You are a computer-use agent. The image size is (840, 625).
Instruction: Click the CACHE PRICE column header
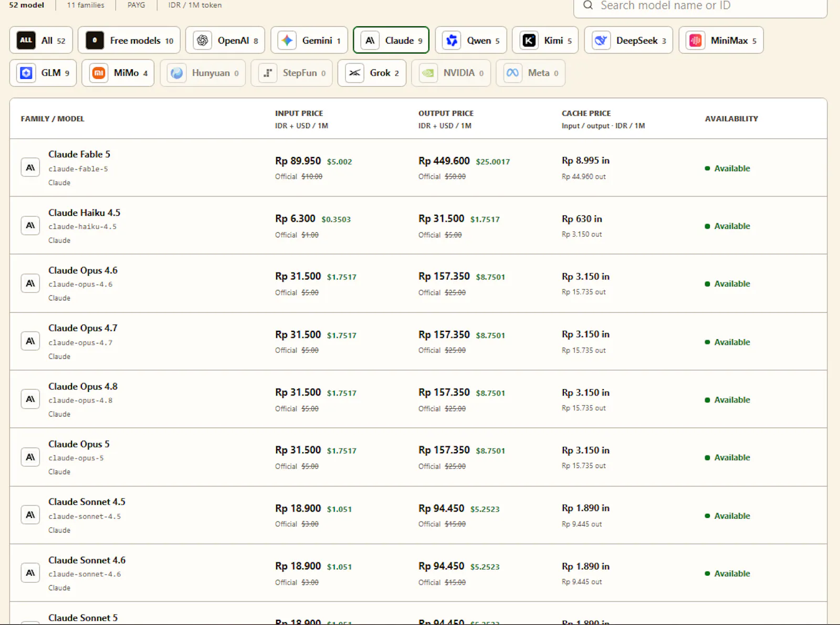(586, 113)
